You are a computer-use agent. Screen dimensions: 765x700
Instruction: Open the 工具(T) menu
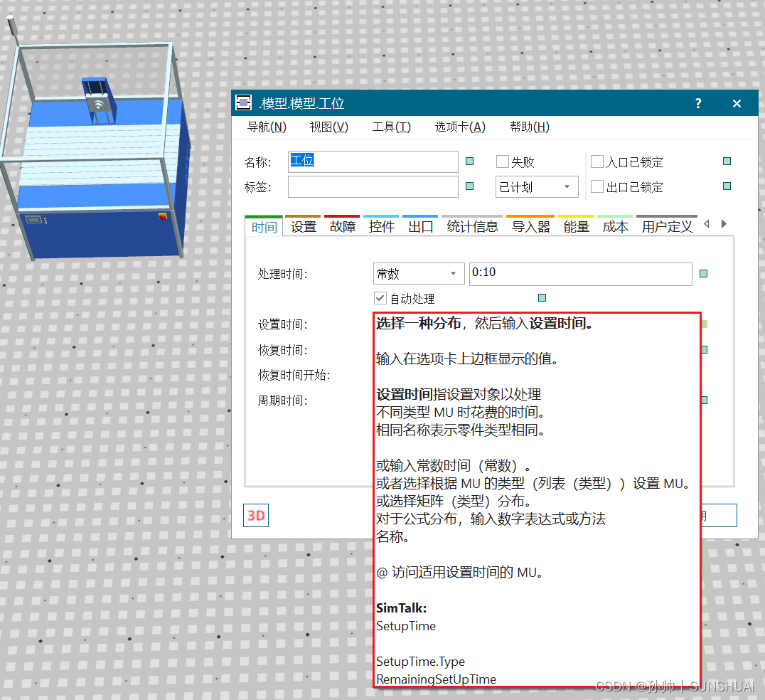coord(391,127)
